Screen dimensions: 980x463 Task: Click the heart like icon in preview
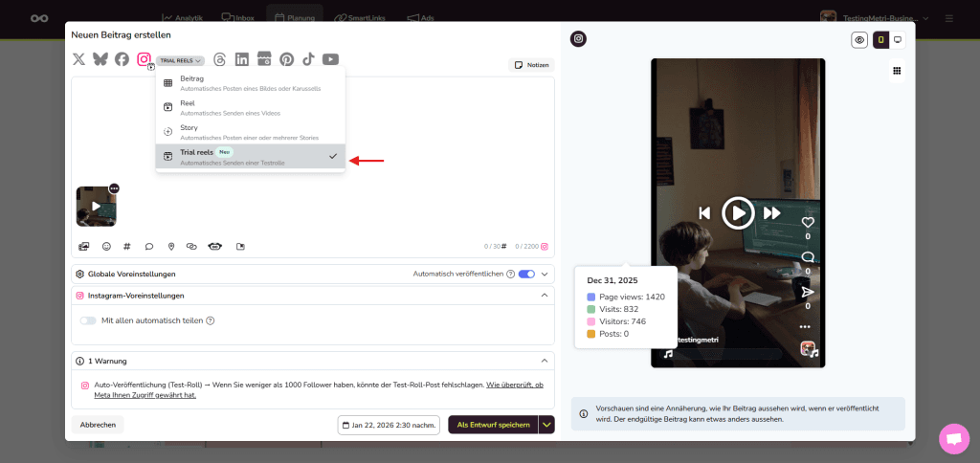[808, 223]
